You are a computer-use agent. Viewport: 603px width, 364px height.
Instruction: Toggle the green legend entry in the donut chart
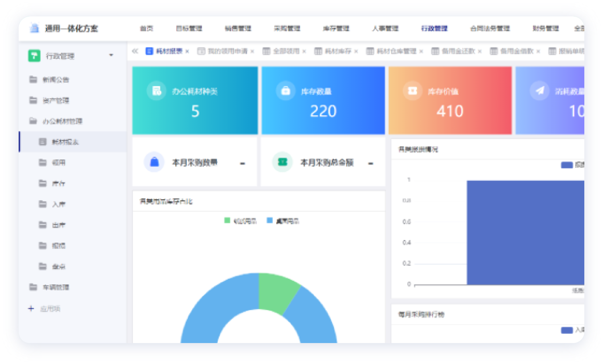[x=240, y=221]
